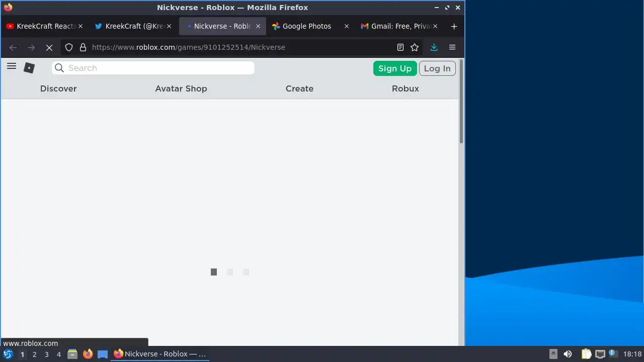Click the Firefox logo in title bar
This screenshot has width=644, height=362.
tap(8, 8)
